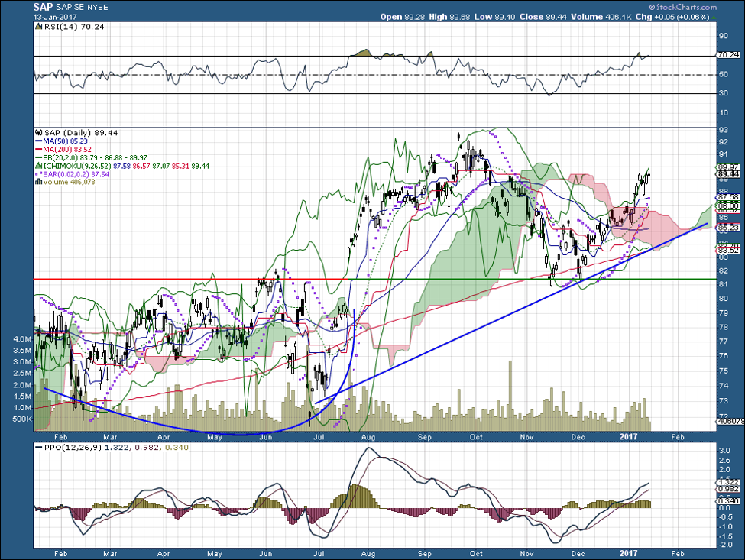The width and height of the screenshot is (745, 560).
Task: Click the 93 label at the top of the price scale
Action: [x=723, y=130]
